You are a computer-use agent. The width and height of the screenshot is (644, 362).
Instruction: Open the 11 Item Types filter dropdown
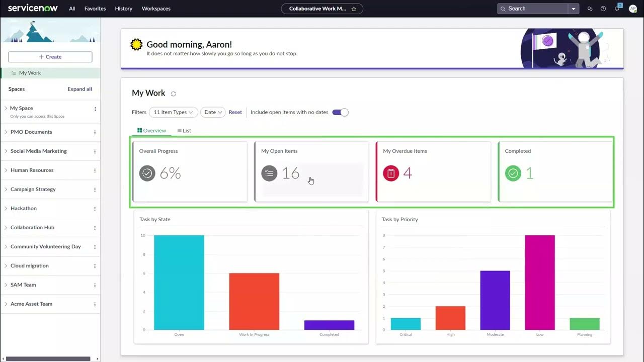173,112
